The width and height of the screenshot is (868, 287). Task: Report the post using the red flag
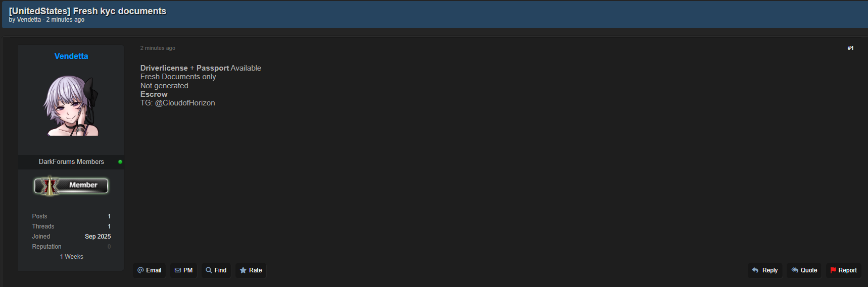(843, 270)
